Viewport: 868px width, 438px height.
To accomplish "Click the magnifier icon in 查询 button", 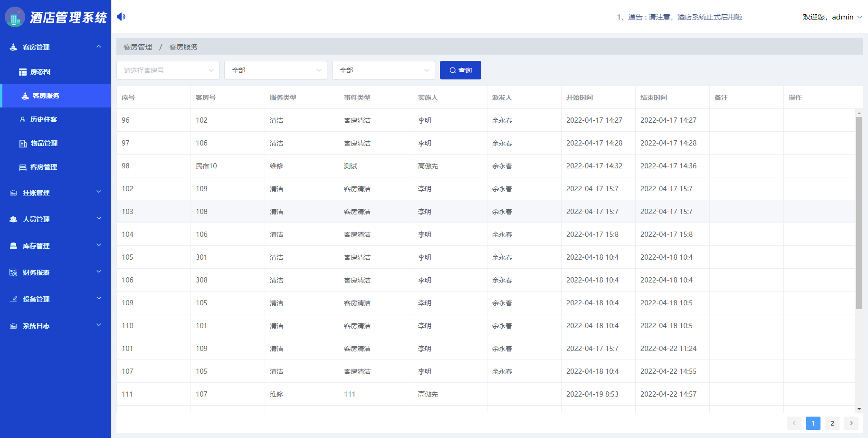I will tap(453, 70).
